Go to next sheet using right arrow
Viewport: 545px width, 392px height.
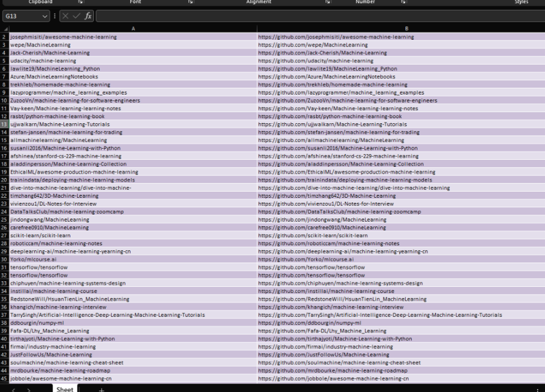(x=29, y=390)
